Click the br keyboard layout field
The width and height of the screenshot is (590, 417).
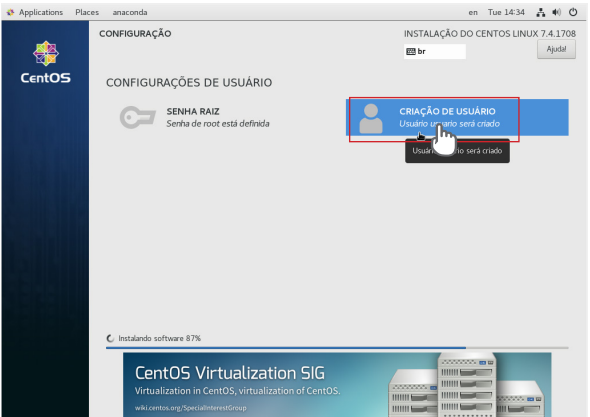(x=435, y=52)
